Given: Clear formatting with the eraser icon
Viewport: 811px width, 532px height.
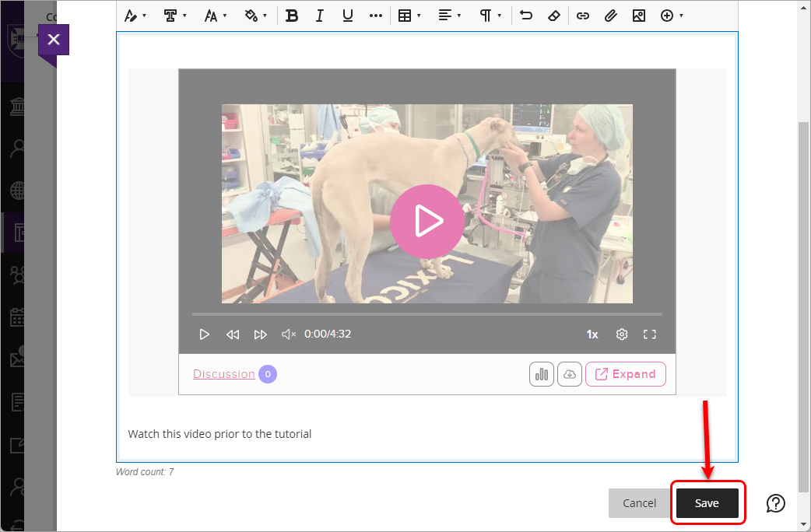Looking at the screenshot, I should tap(554, 16).
